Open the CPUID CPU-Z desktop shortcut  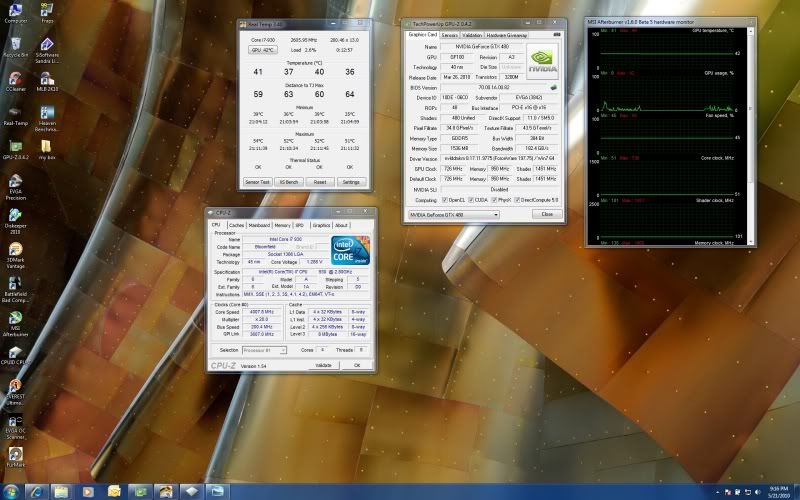pyautogui.click(x=15, y=355)
